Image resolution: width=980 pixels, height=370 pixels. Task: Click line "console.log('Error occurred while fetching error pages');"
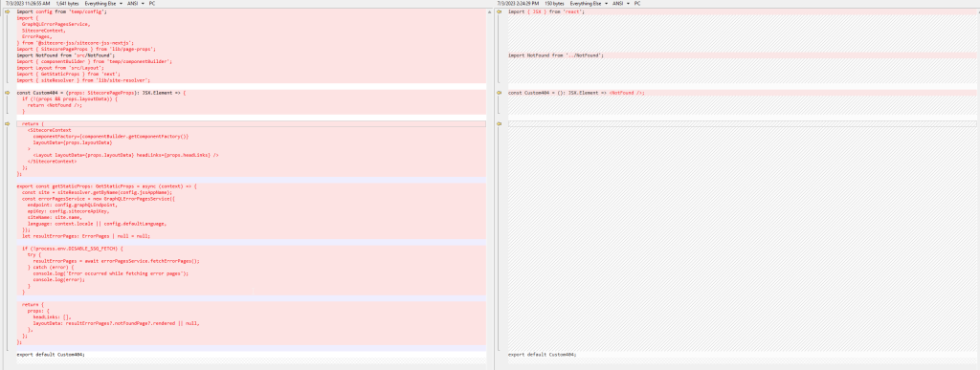(x=111, y=273)
